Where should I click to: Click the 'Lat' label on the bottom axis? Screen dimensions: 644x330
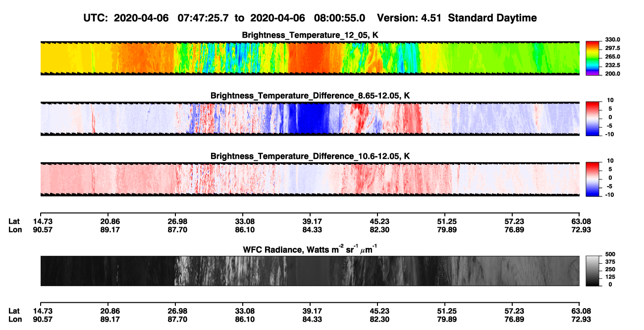point(14,311)
